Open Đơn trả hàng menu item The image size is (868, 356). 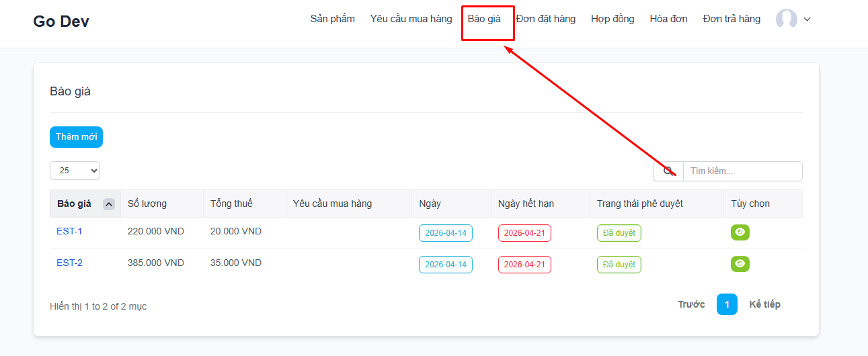pos(732,19)
